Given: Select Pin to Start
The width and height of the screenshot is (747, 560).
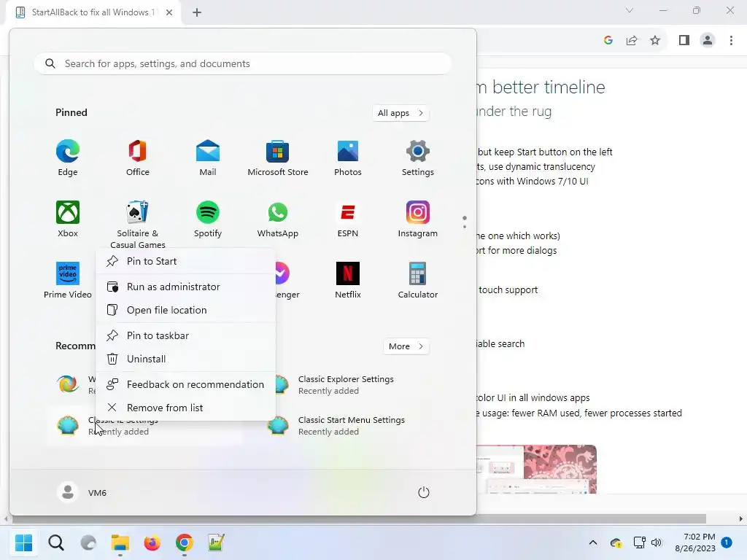Looking at the screenshot, I should coord(186,261).
